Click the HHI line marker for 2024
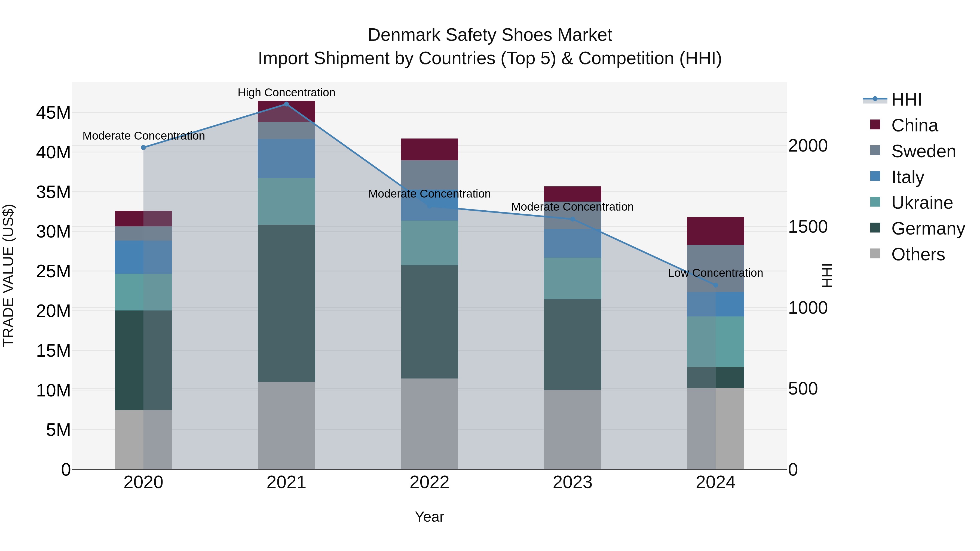This screenshot has height=551, width=980. pyautogui.click(x=716, y=285)
